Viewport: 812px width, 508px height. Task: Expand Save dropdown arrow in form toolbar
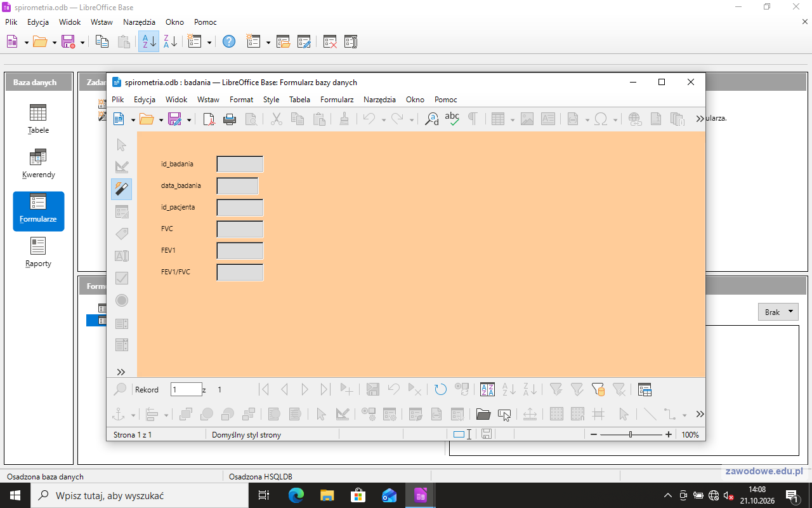point(189,119)
